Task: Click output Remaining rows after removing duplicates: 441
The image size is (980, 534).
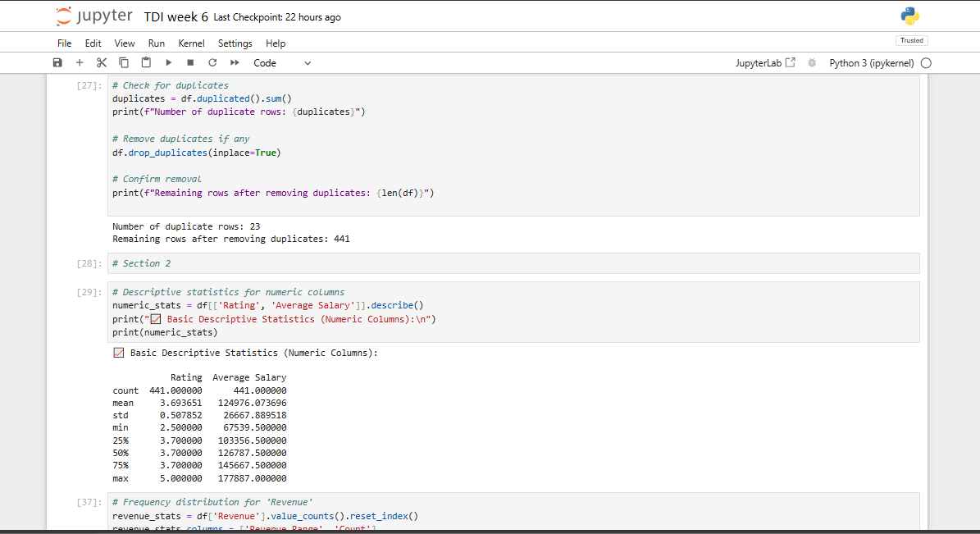Action: pyautogui.click(x=231, y=239)
